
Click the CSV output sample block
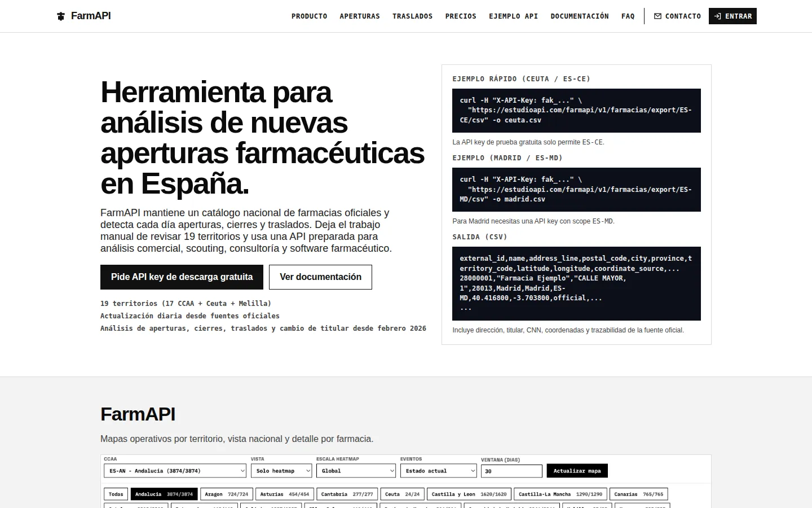point(576,283)
